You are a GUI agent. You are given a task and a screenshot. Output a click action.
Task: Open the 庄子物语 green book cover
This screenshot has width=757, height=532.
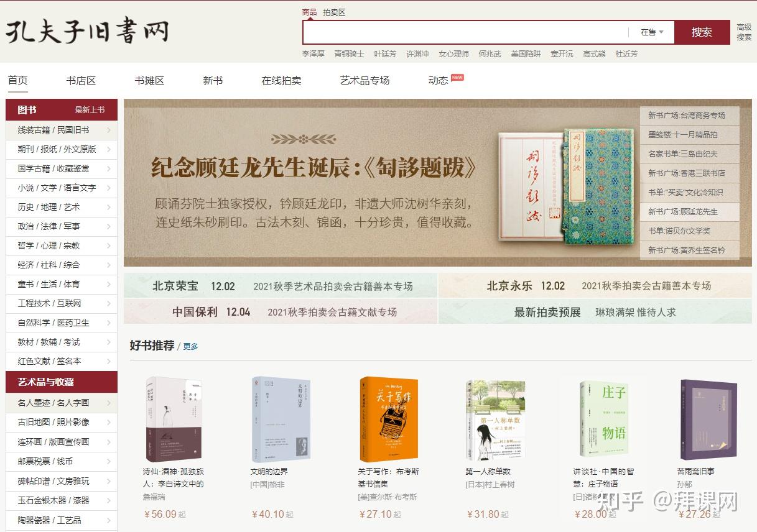click(604, 419)
